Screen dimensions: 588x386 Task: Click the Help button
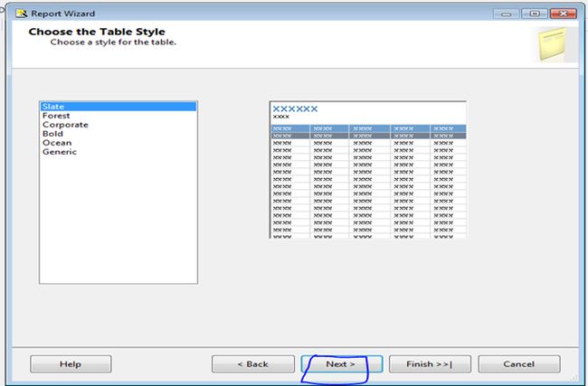[x=71, y=364]
